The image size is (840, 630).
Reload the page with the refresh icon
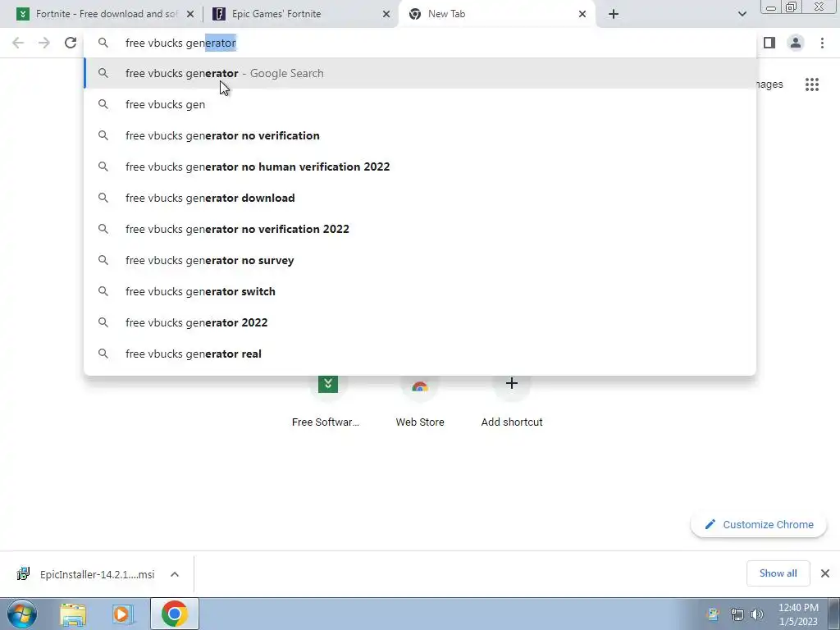point(71,43)
